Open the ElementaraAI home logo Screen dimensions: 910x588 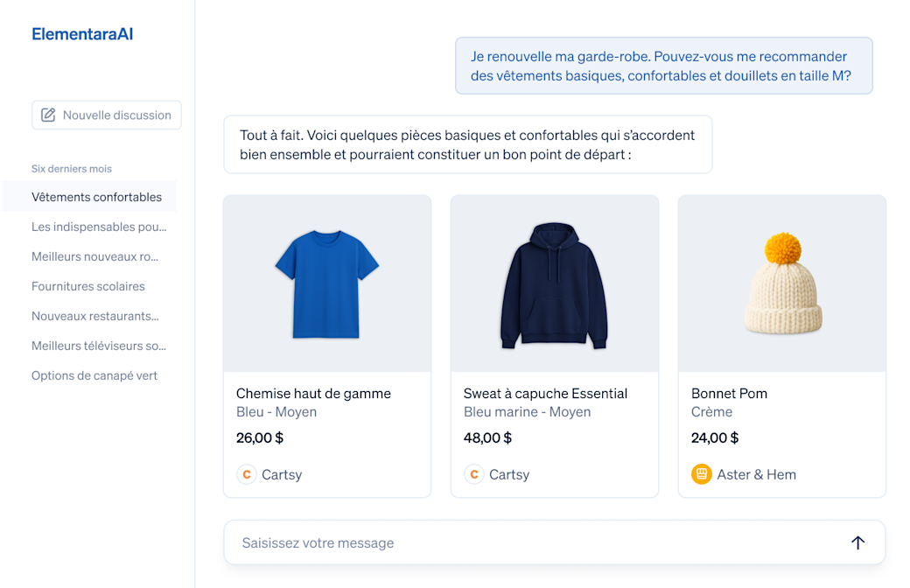82,34
